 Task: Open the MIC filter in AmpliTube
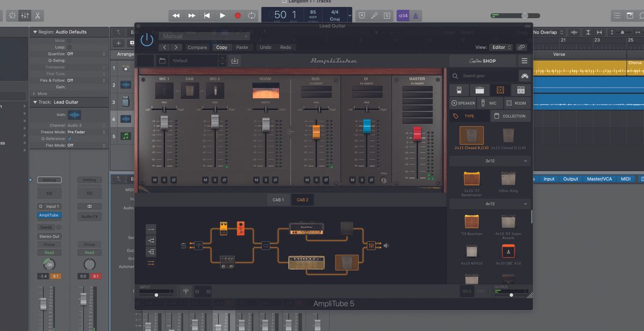tap(489, 103)
